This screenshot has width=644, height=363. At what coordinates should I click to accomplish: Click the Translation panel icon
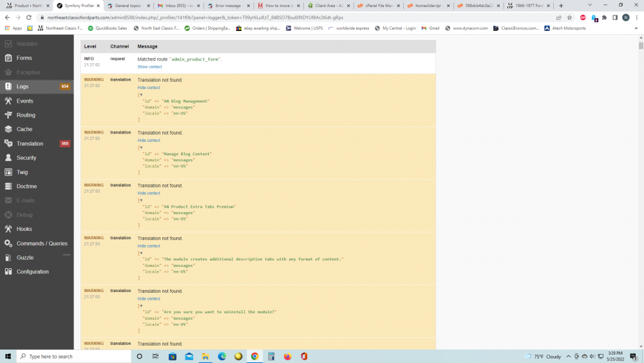tap(8, 144)
